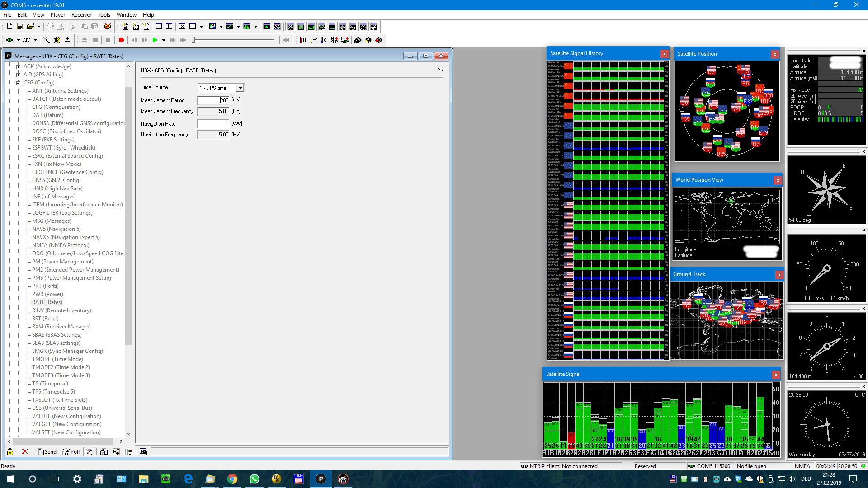Collapse the CFG (Config) tree node
868x488 pixels.
[19, 83]
